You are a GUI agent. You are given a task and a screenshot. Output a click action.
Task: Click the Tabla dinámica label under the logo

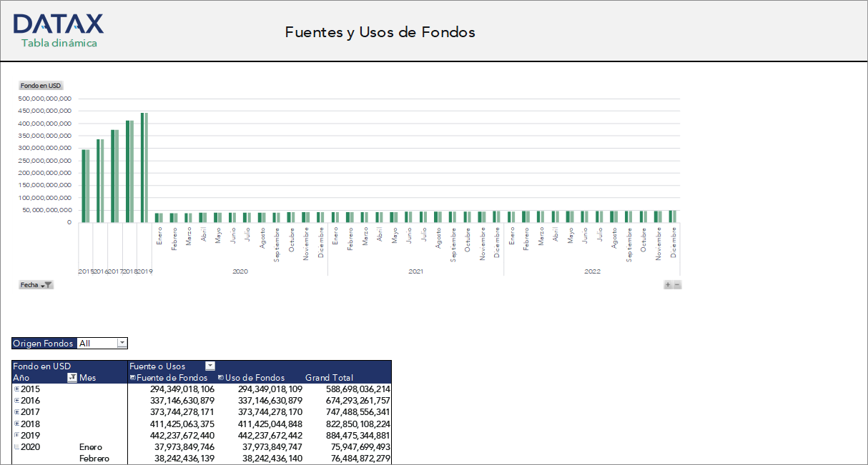click(x=60, y=44)
